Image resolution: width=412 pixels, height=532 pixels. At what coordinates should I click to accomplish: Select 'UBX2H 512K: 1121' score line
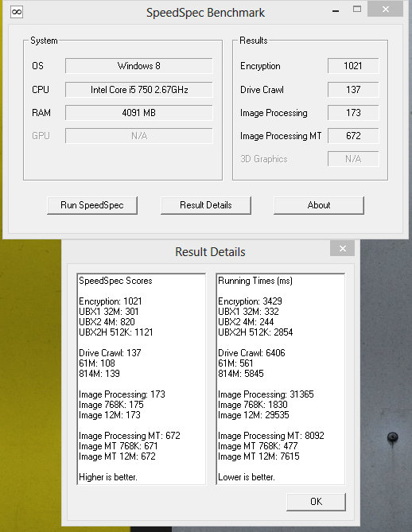116,332
